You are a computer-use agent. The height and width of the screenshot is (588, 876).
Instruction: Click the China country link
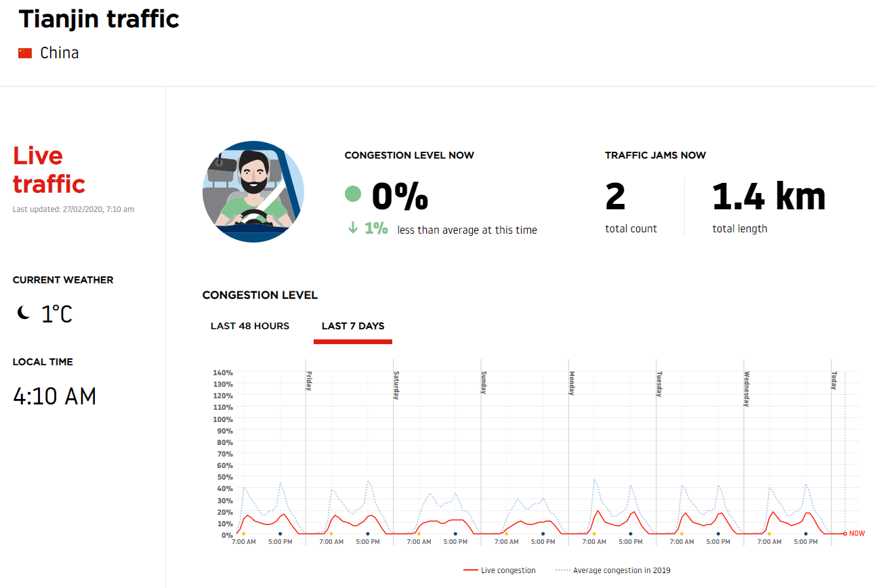tap(60, 53)
